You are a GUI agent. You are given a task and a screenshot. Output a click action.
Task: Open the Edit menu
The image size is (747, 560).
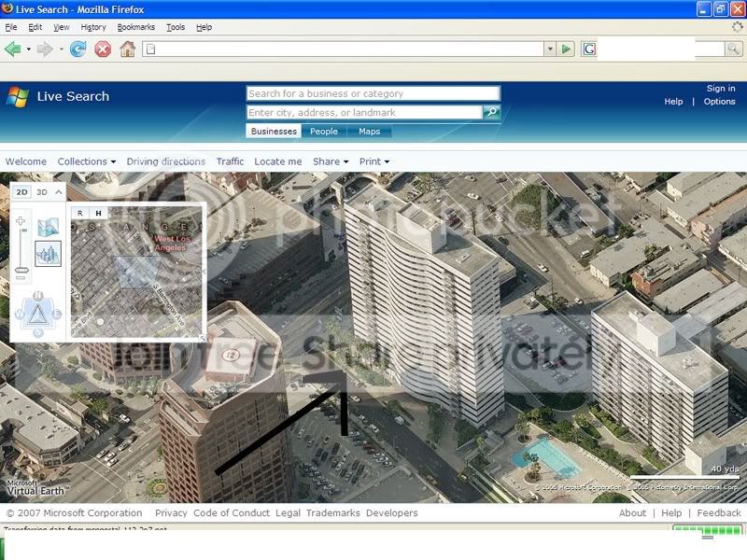pos(35,27)
